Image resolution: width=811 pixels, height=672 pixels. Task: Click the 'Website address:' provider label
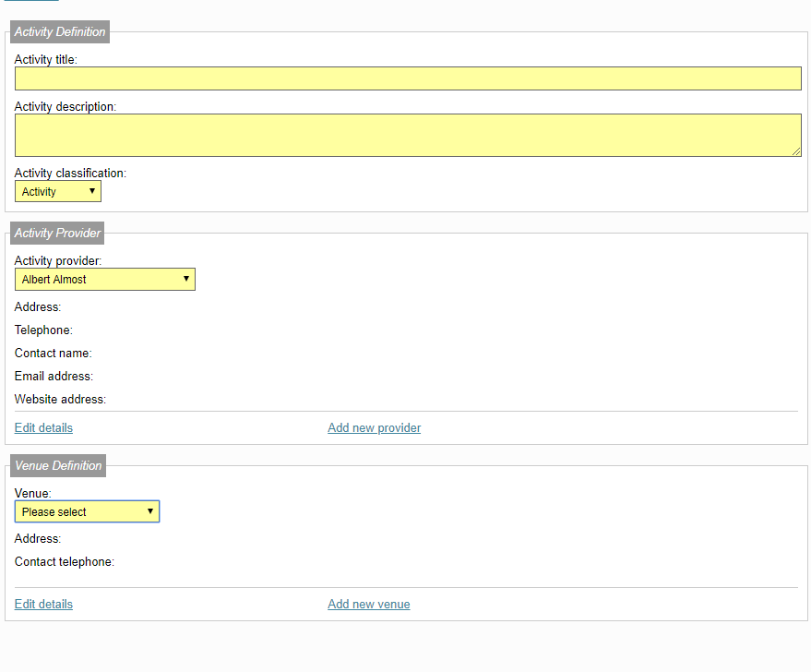click(60, 400)
